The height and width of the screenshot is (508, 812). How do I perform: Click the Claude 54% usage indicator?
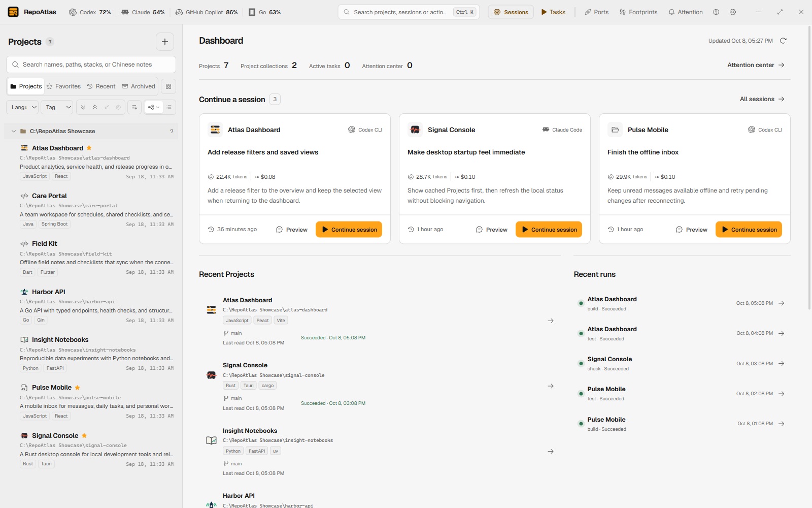pos(143,12)
